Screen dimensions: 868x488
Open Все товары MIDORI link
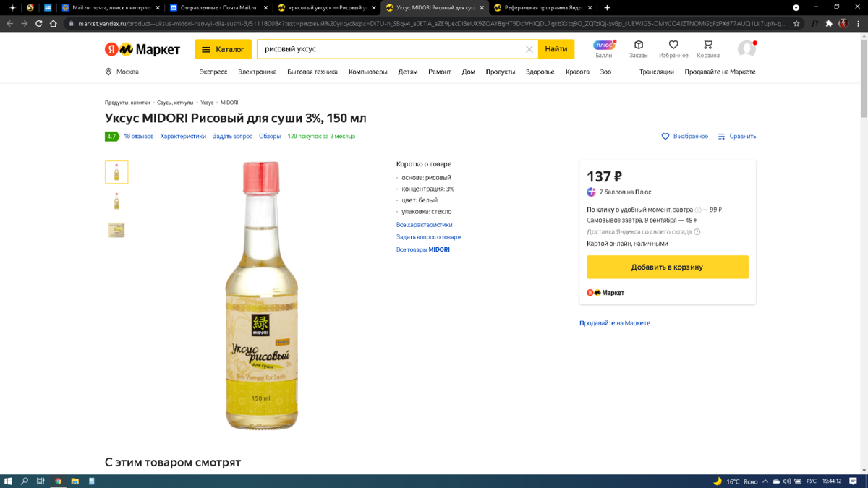pos(423,249)
